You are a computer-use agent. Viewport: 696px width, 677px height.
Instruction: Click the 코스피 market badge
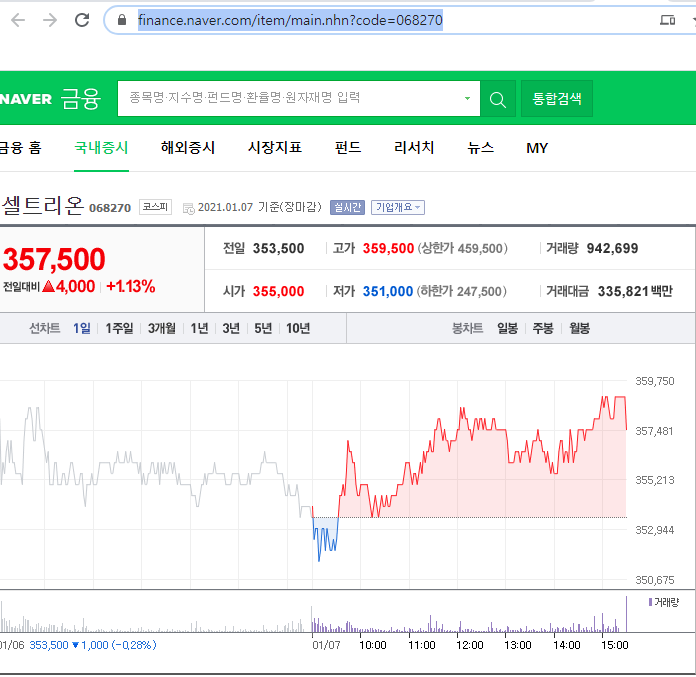click(155, 207)
